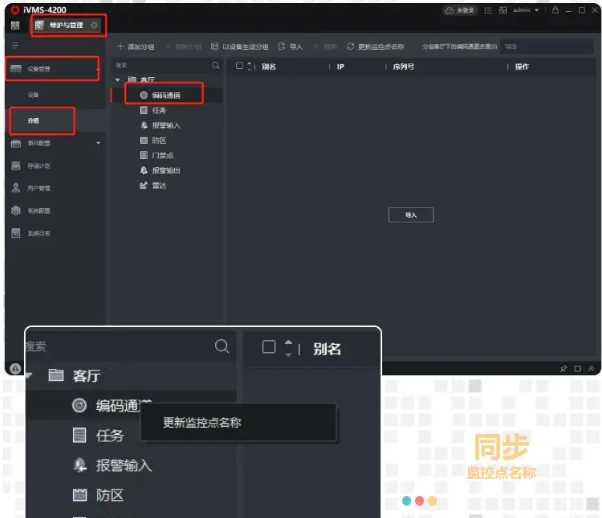Click the 门禁点 access point icon
This screenshot has height=518, width=602.
(x=144, y=156)
